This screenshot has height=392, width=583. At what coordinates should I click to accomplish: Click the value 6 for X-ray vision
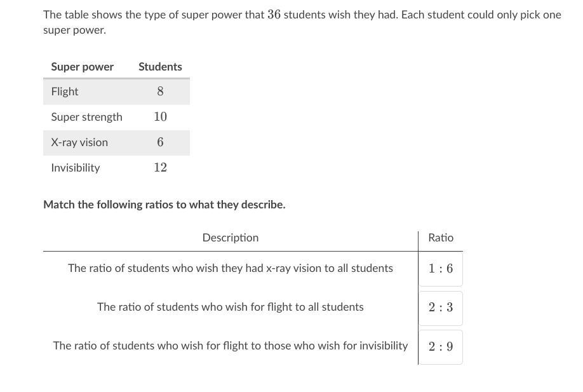[x=160, y=142]
